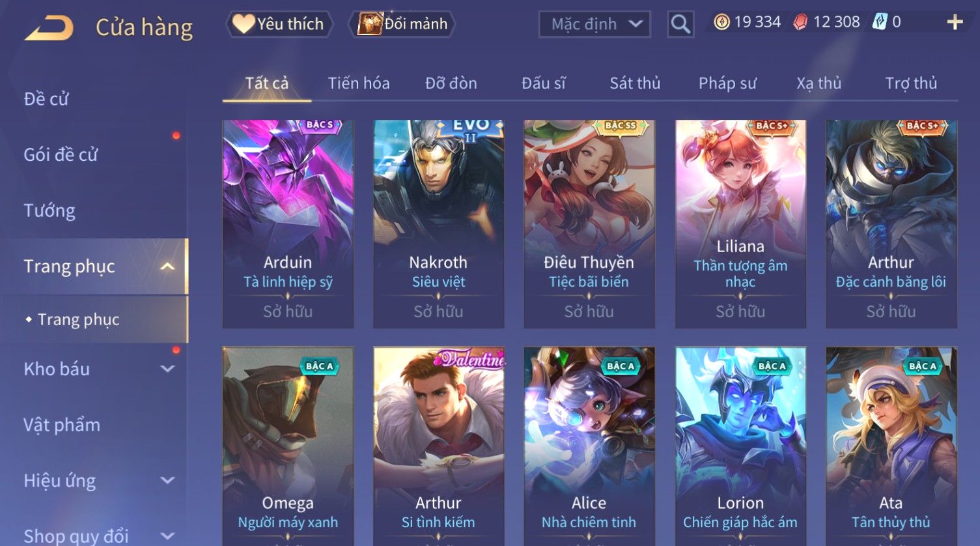Viewport: 980px width, 546px height.
Task: Select the Pháp sư tab
Action: [727, 83]
